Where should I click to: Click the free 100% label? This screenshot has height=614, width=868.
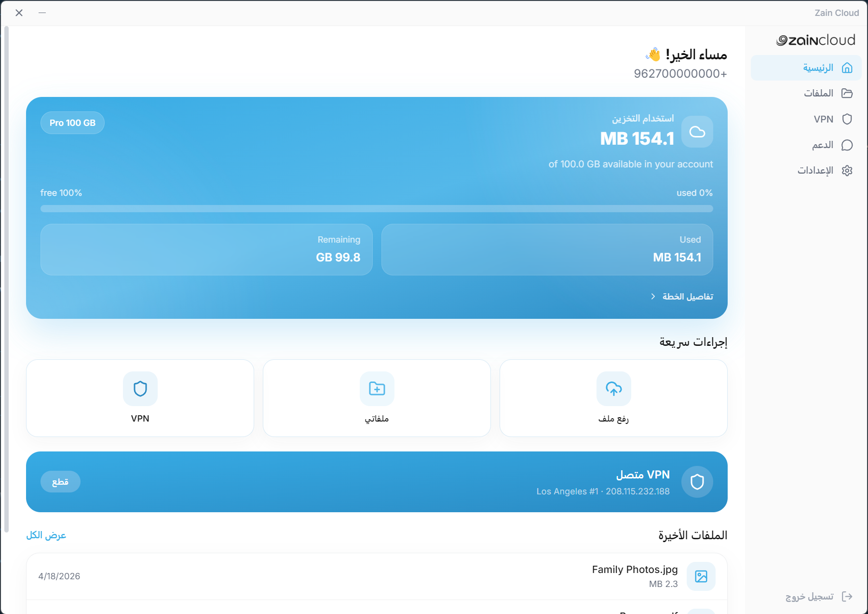(x=61, y=193)
